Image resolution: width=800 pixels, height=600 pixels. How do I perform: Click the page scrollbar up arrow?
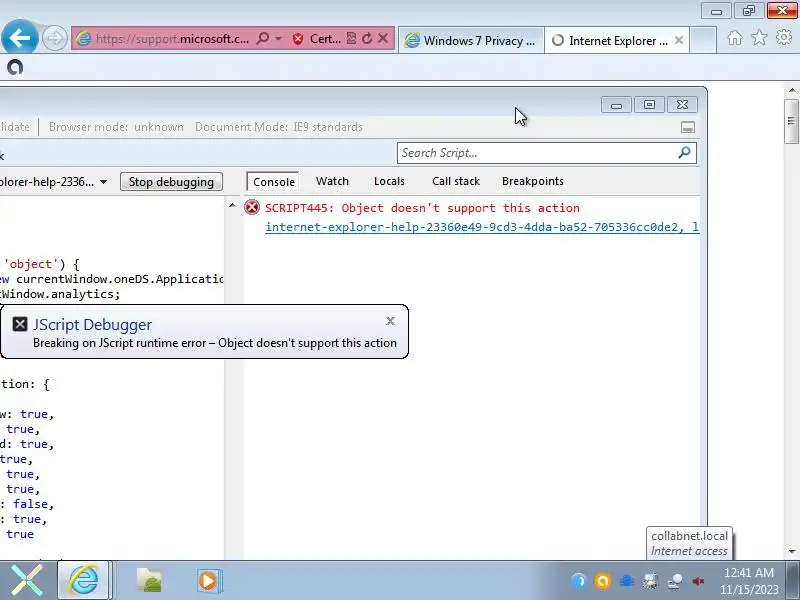tap(791, 90)
